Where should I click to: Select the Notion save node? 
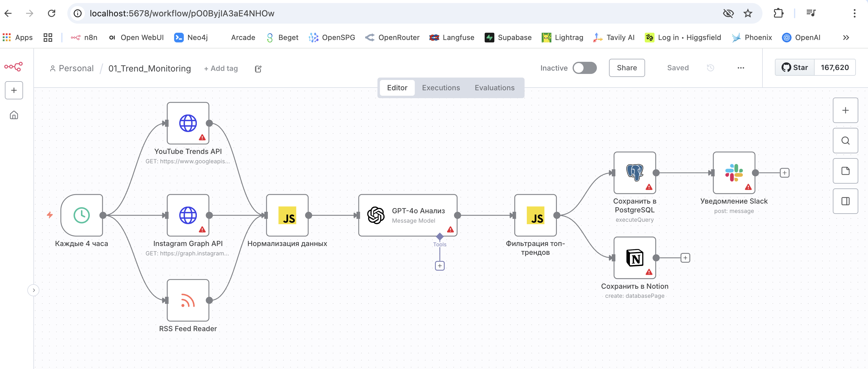pyautogui.click(x=634, y=258)
